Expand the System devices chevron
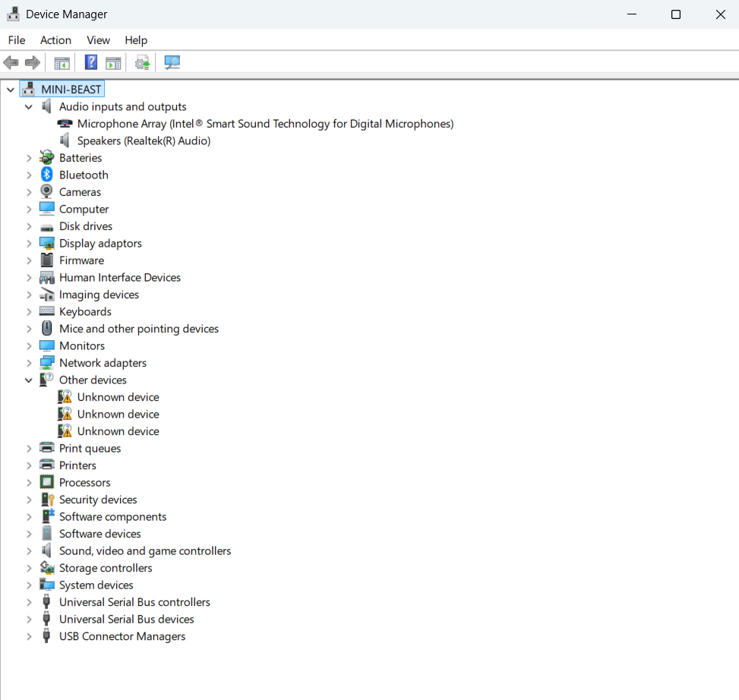 [29, 585]
